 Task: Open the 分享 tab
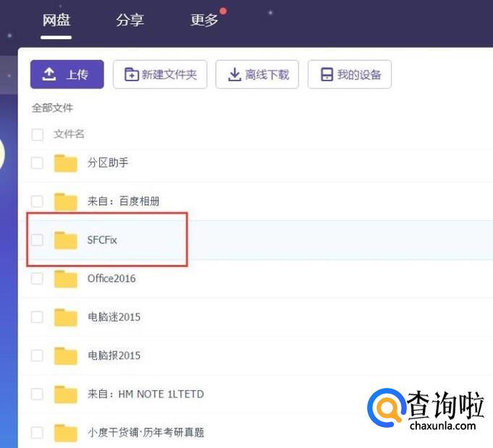coord(130,20)
